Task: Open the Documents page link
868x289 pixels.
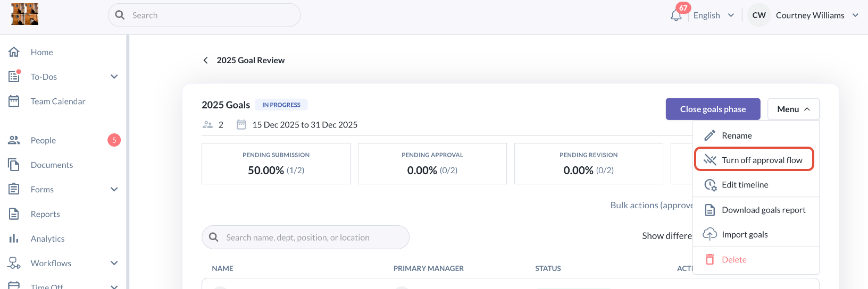Action: (52, 165)
